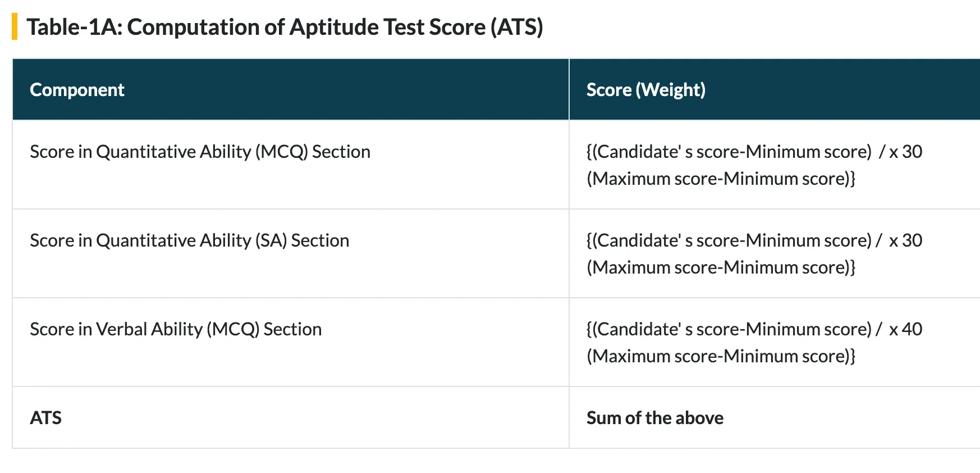The image size is (980, 473).
Task: Click Score in Quantitative Ability (SA) Section
Action: click(x=190, y=240)
